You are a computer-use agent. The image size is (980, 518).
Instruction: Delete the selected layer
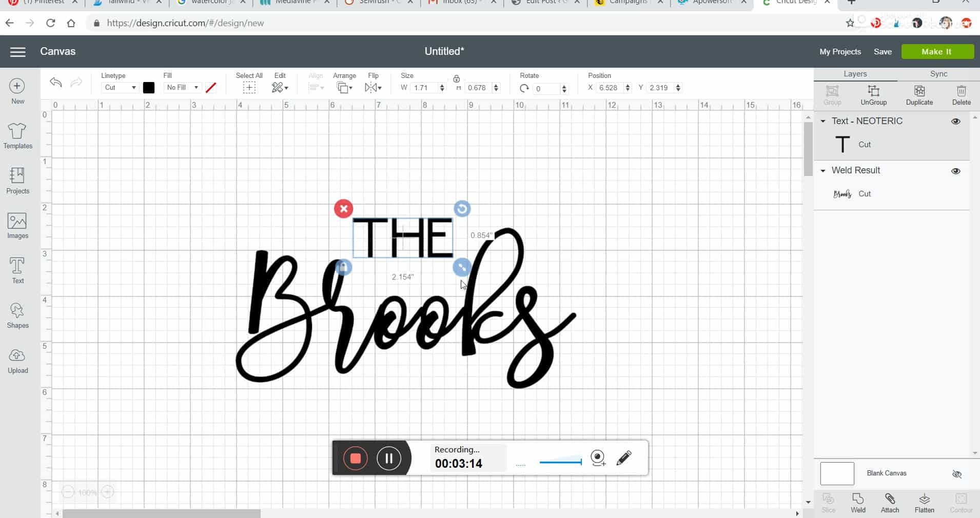[961, 95]
